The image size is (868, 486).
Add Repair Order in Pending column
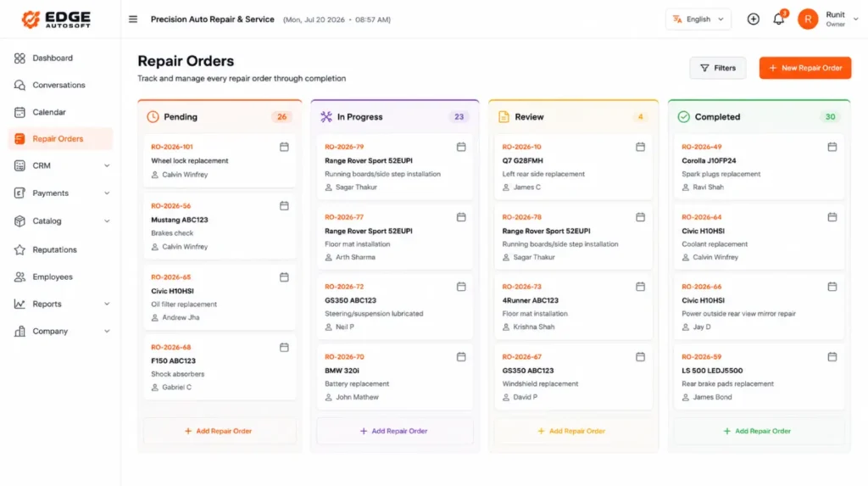tap(220, 431)
